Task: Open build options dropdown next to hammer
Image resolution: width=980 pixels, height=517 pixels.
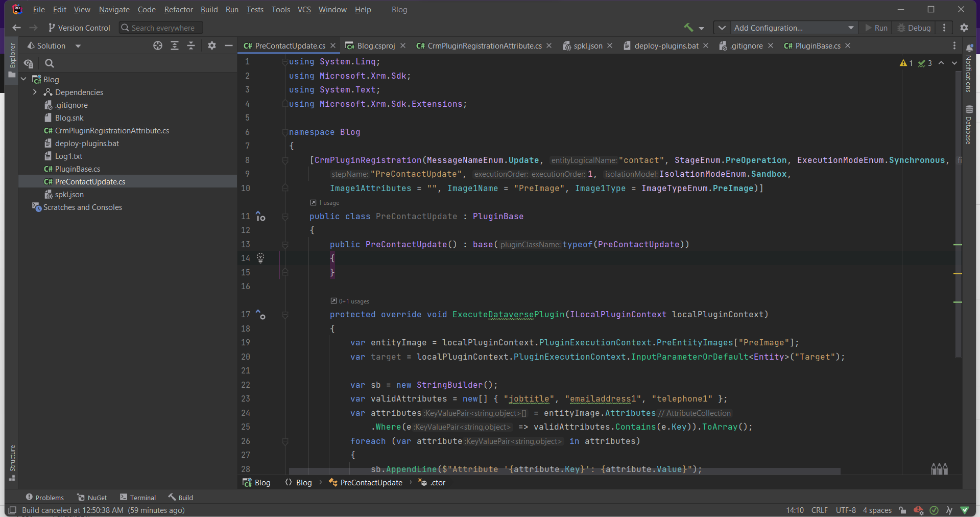Action: 701,28
